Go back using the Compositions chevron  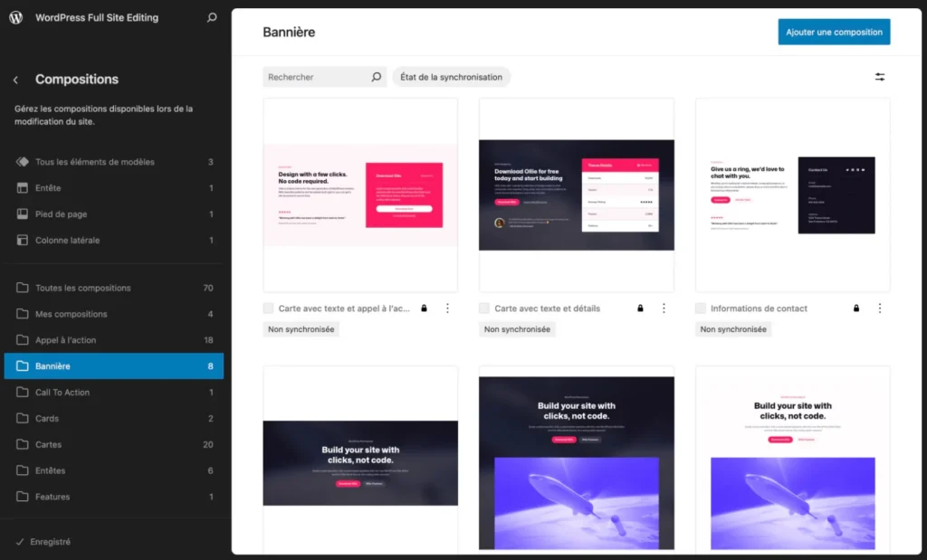pos(16,80)
